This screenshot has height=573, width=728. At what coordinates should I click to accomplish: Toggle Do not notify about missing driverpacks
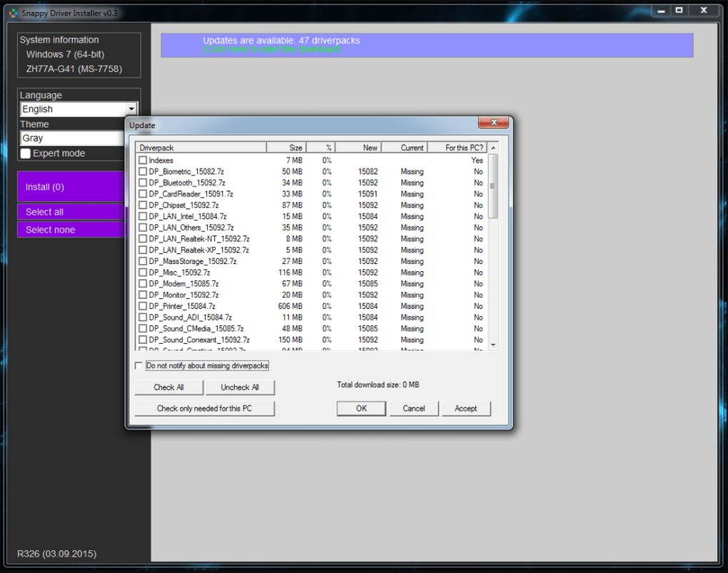coord(138,365)
